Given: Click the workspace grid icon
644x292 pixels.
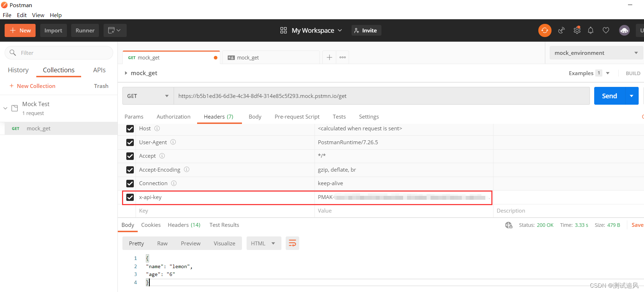Looking at the screenshot, I should tap(283, 30).
